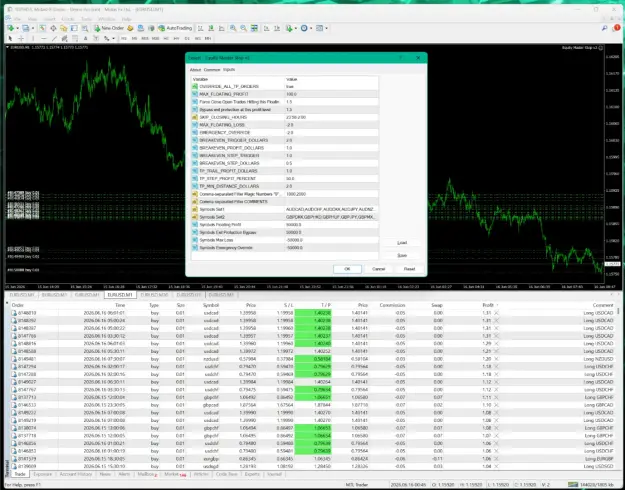Switch to the About tab in dialog
This screenshot has width=625, height=490.
(195, 70)
